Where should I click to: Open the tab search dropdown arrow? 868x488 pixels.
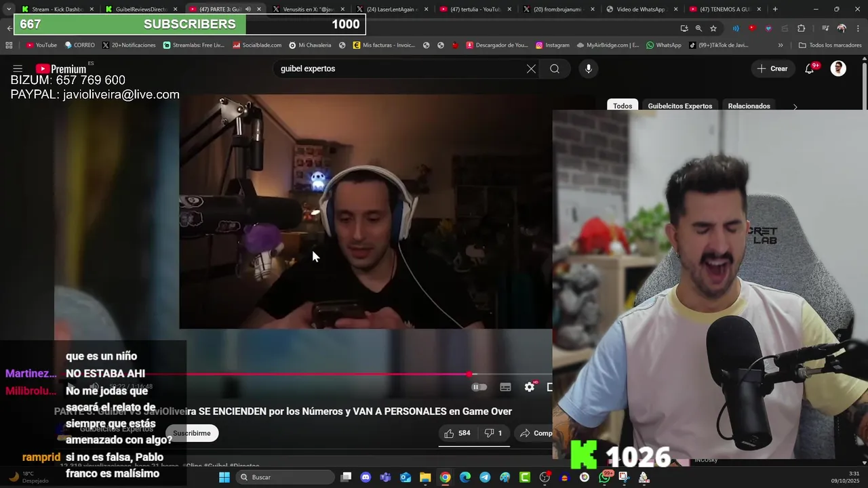8,9
